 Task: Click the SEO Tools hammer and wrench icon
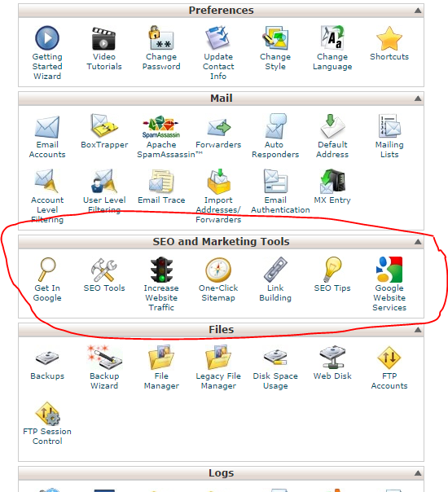tap(103, 270)
